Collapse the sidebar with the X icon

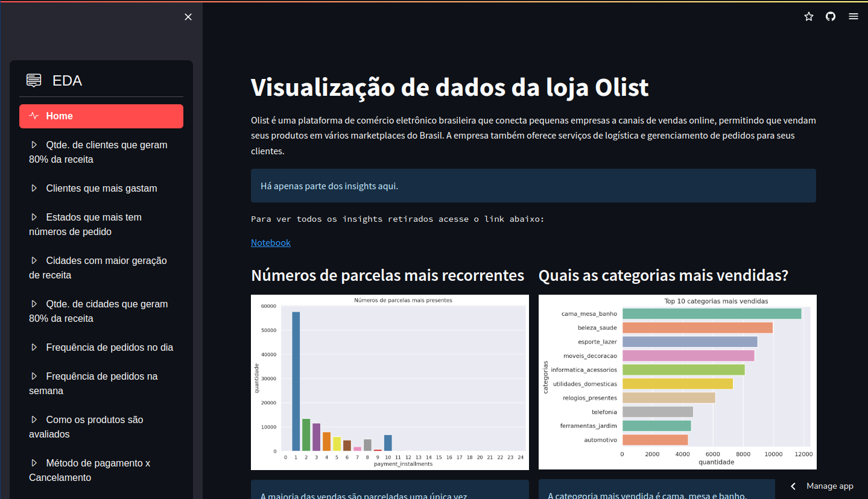point(188,17)
